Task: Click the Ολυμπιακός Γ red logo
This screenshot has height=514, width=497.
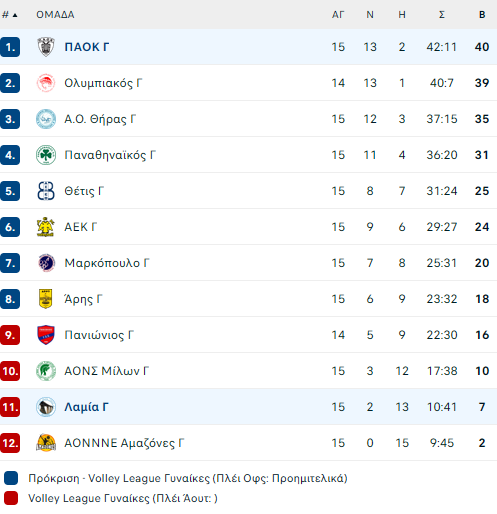Action: coord(46,83)
